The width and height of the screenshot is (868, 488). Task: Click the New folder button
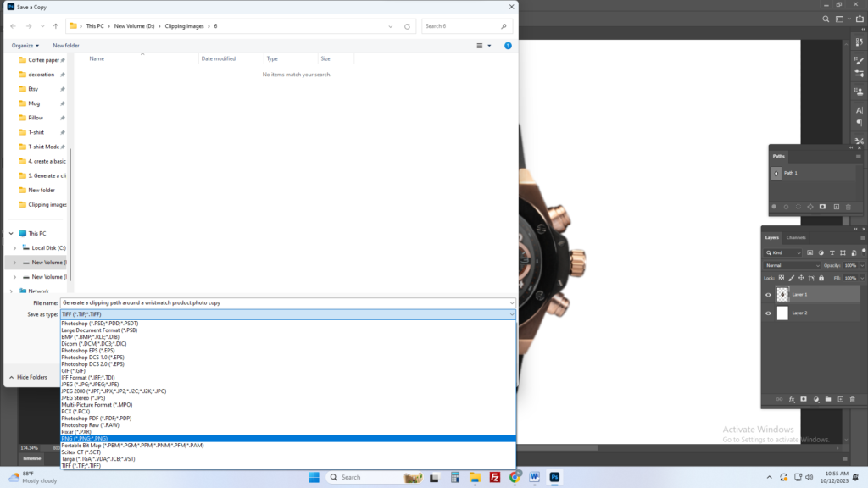(65, 45)
